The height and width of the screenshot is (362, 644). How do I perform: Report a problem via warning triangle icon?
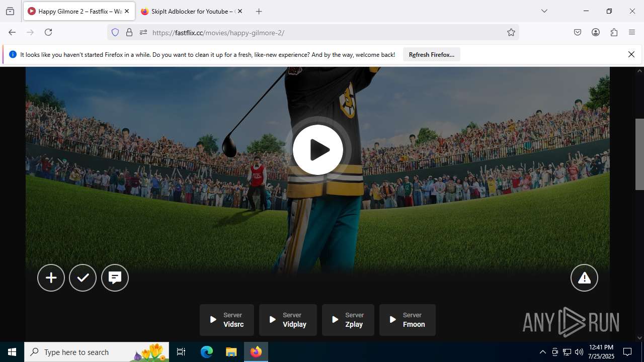pyautogui.click(x=584, y=278)
